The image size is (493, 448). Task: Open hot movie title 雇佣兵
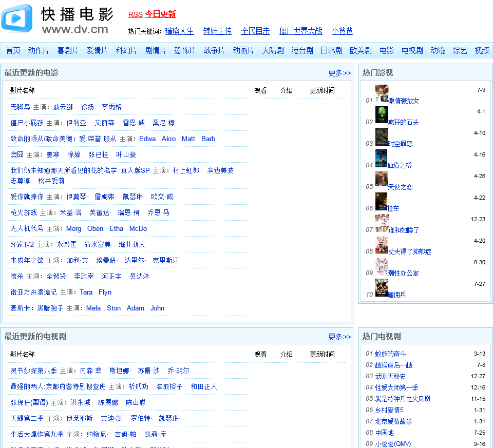(x=397, y=295)
